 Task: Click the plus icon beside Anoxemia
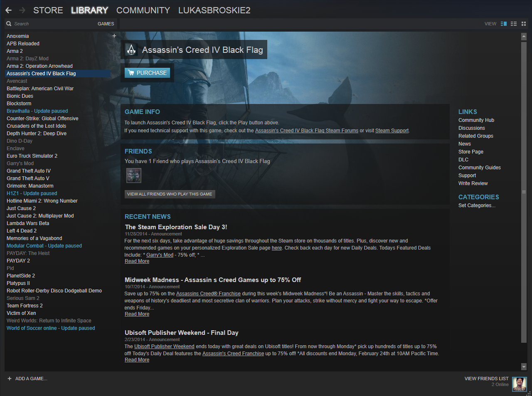tap(114, 36)
